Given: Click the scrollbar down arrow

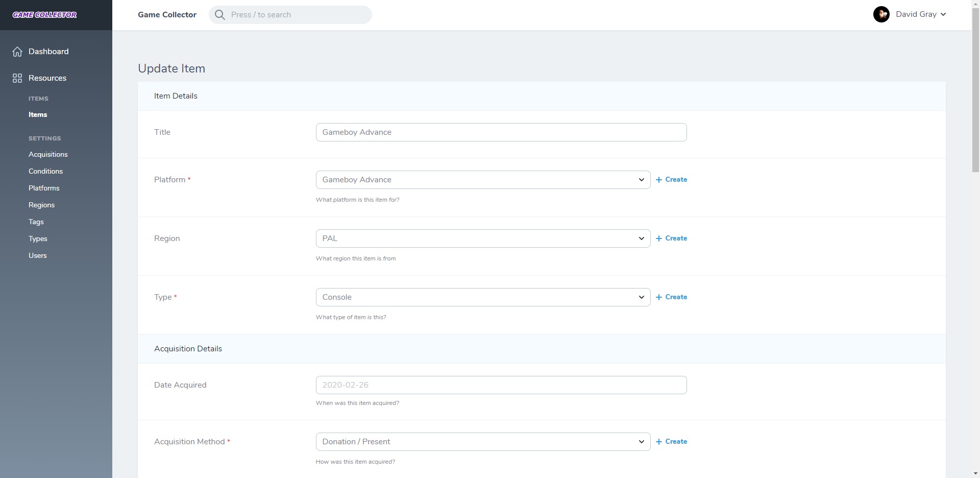Looking at the screenshot, I should (x=975, y=473).
